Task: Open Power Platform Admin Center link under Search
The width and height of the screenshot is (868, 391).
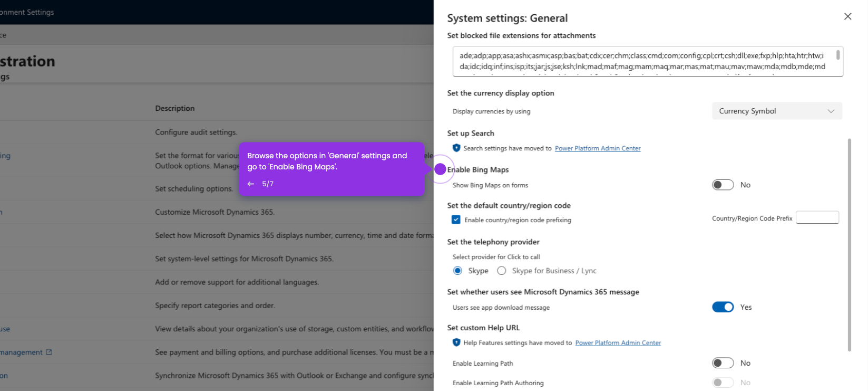Action: click(x=598, y=148)
